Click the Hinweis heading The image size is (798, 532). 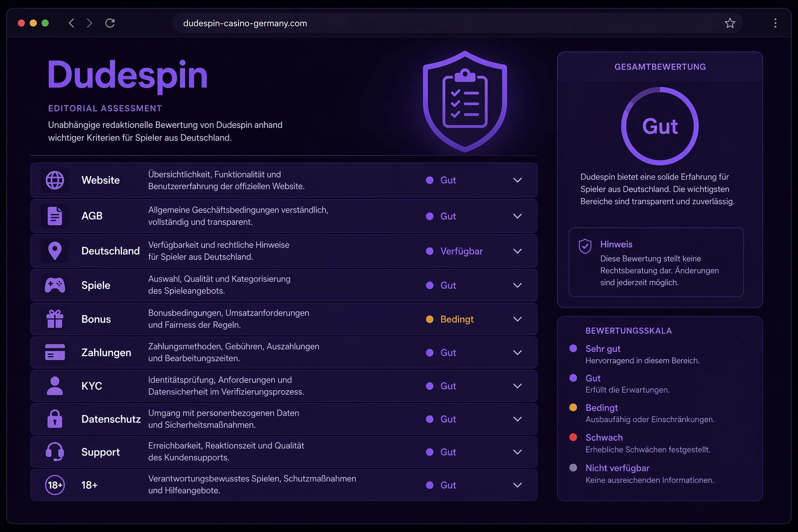click(x=616, y=244)
